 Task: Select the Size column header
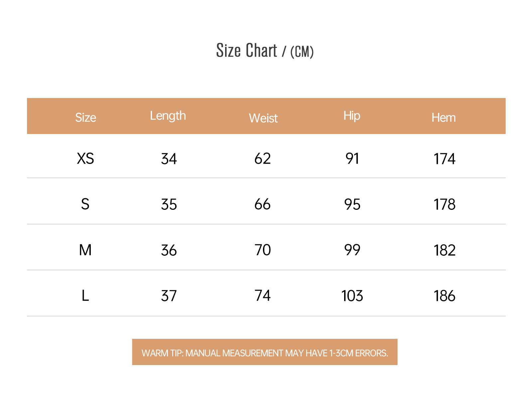pyautogui.click(x=85, y=118)
